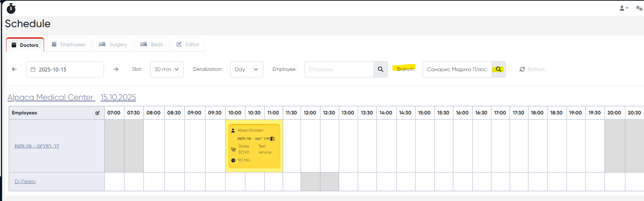Open the Alpaca Medical Center link
The image size is (644, 201).
(51, 98)
